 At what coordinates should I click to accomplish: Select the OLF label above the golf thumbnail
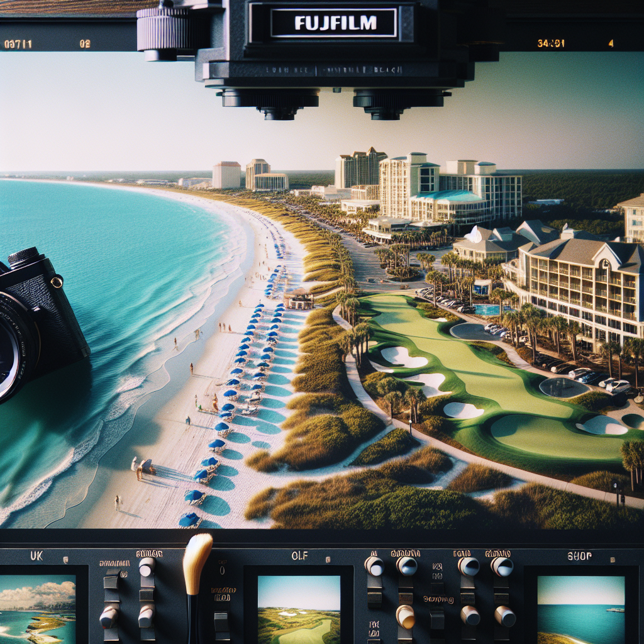click(x=299, y=555)
